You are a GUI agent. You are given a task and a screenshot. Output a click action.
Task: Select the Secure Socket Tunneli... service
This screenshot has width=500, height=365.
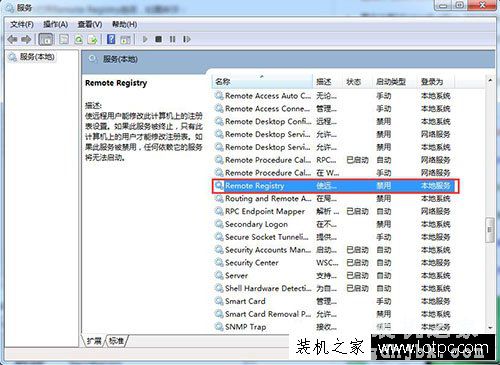coord(267,237)
